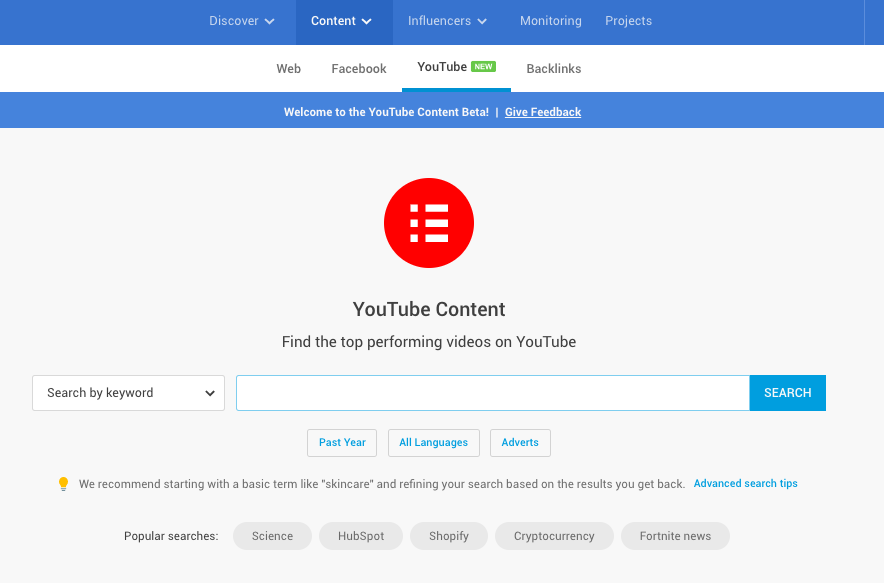Select the Science popular search

[272, 536]
